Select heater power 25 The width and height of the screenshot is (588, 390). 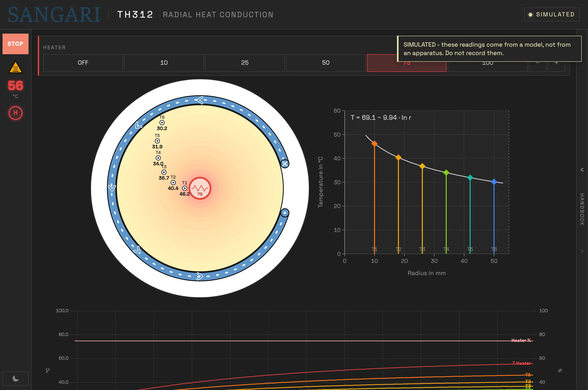click(245, 63)
